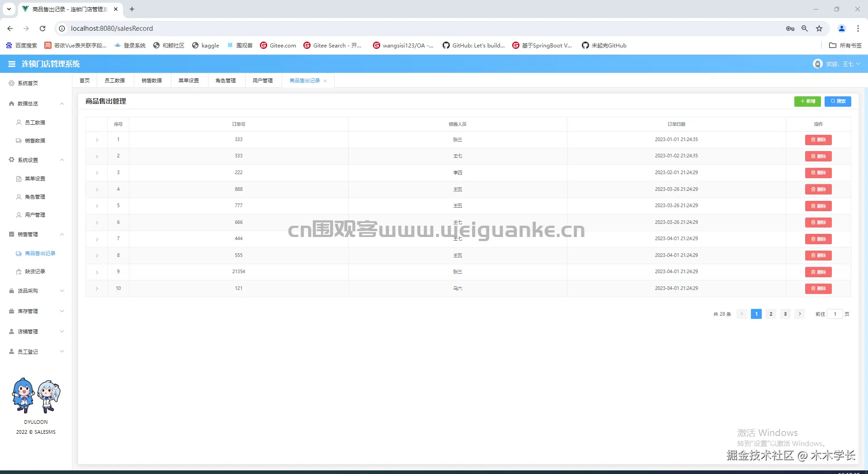Close the 商品售出记录 browser tab
The image size is (868, 474).
pos(116,9)
